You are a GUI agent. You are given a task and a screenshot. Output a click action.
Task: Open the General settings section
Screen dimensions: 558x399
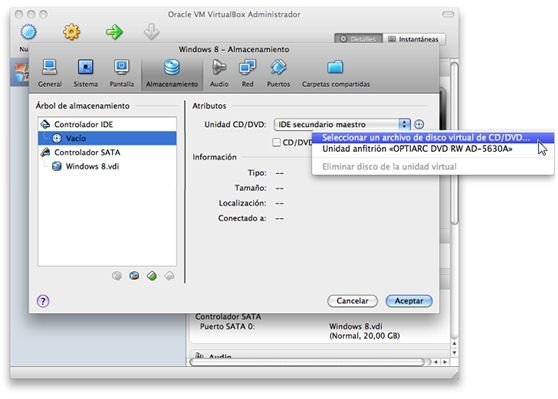tap(49, 73)
